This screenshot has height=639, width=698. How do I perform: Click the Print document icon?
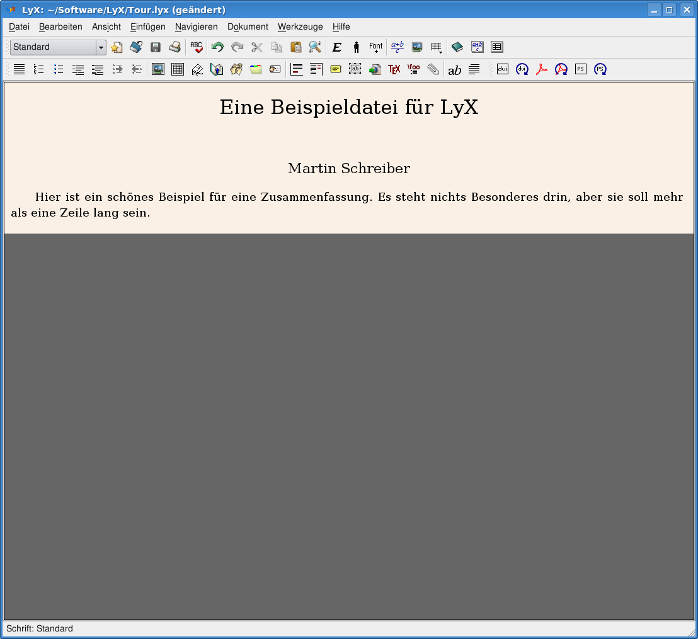(175, 47)
